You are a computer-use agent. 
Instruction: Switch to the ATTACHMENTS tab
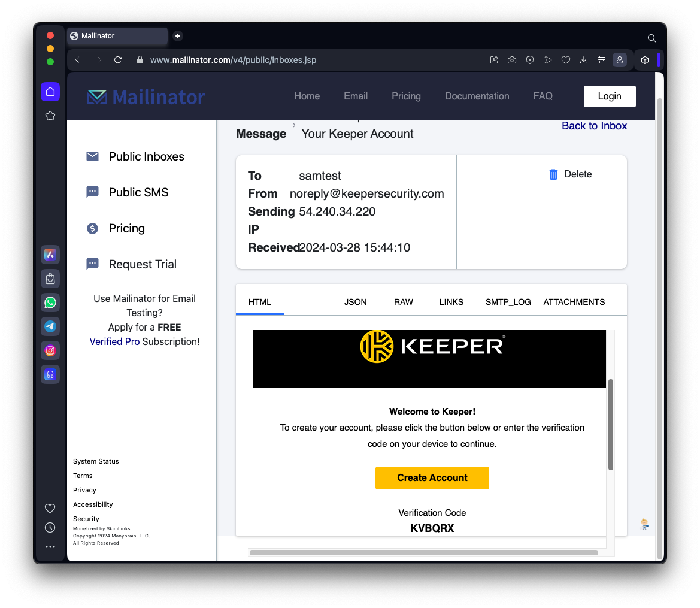coord(574,302)
